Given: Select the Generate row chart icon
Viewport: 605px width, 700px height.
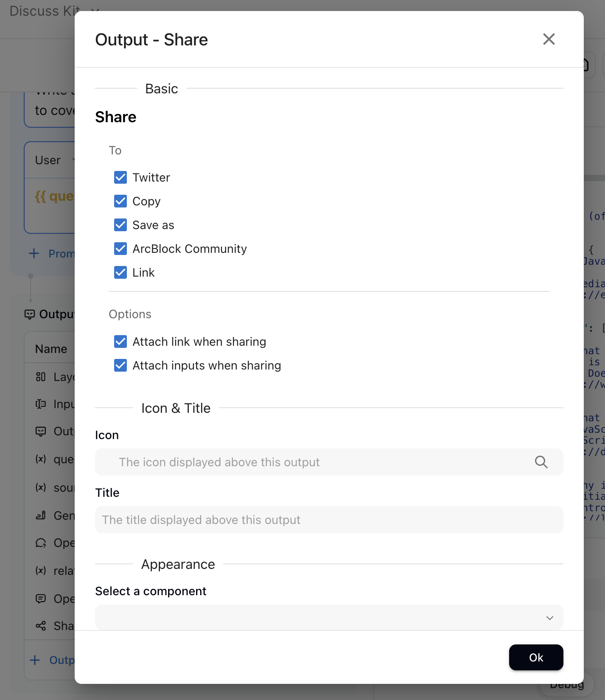Looking at the screenshot, I should pos(41,515).
